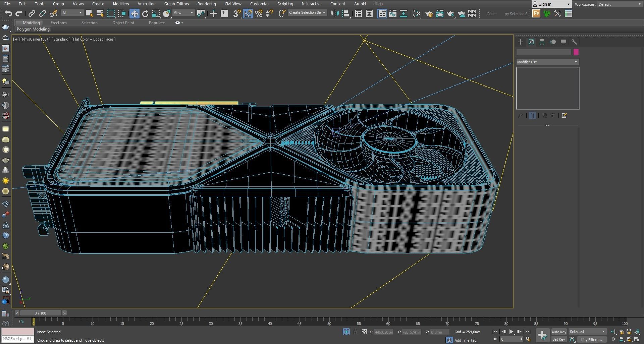This screenshot has height=344, width=644.
Task: Open the selection filter All dropdown
Action: (72, 13)
